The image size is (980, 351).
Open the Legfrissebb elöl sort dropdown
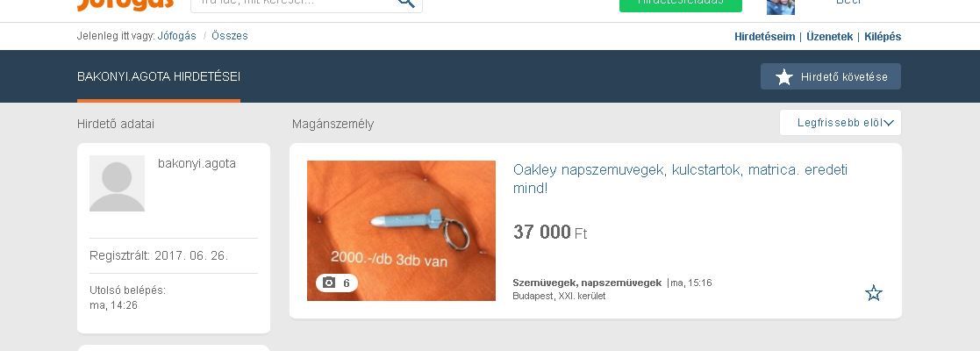(x=840, y=123)
